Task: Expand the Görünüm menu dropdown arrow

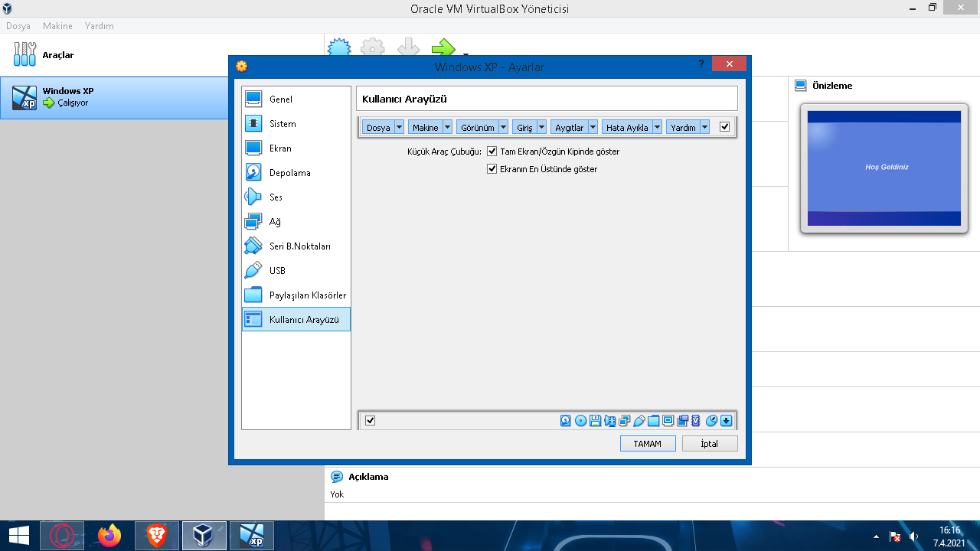Action: point(503,128)
